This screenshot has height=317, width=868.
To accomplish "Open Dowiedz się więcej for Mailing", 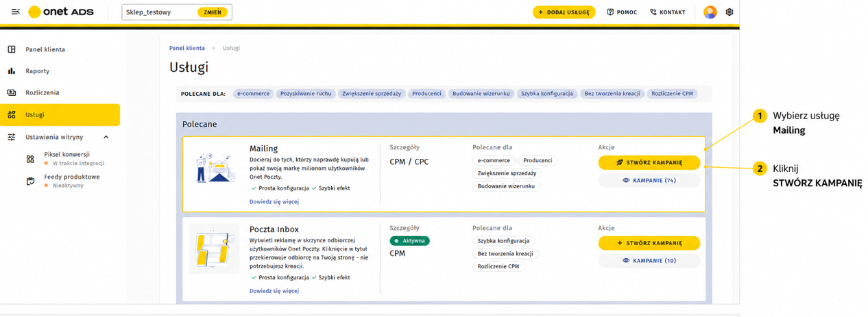I will (x=274, y=201).
